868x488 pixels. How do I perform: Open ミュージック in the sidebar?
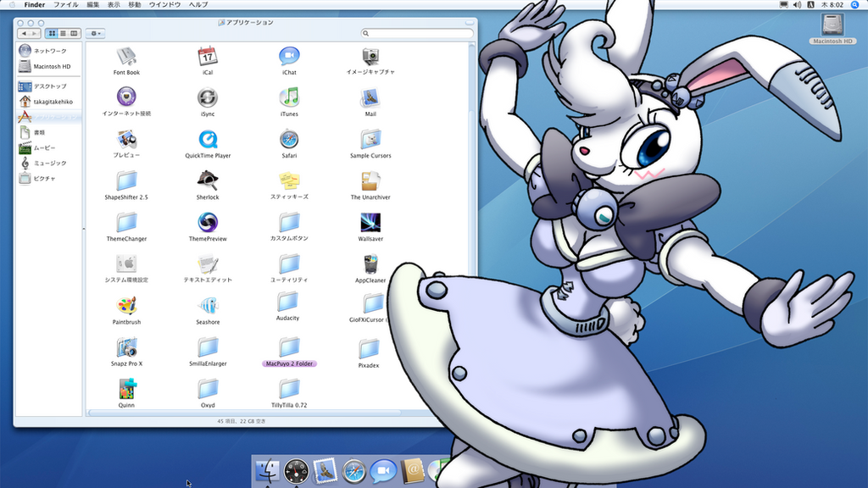pyautogui.click(x=48, y=164)
